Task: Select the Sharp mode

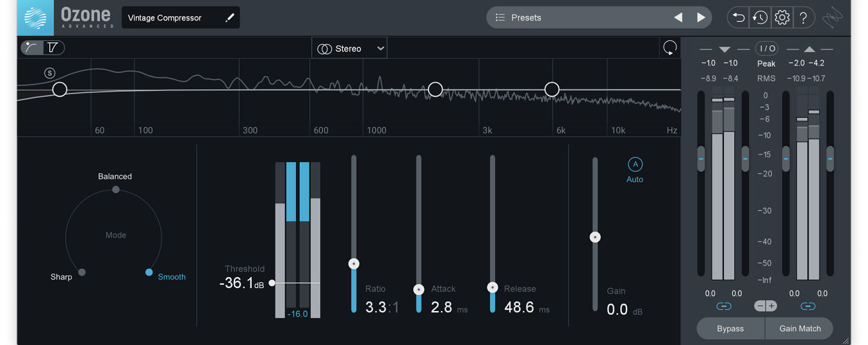Action: click(81, 272)
